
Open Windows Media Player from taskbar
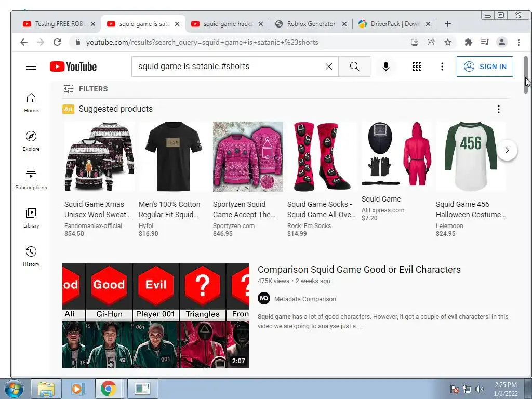[77, 389]
